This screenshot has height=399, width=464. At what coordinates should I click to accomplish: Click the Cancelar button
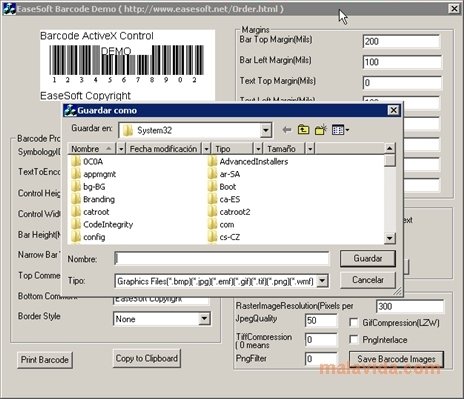pos(368,280)
